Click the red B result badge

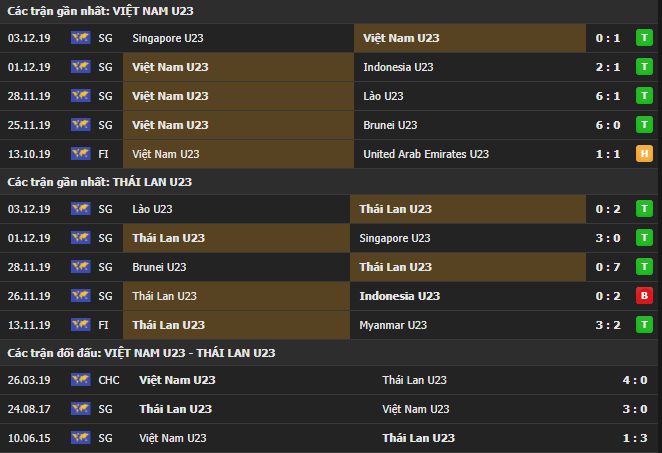645,296
